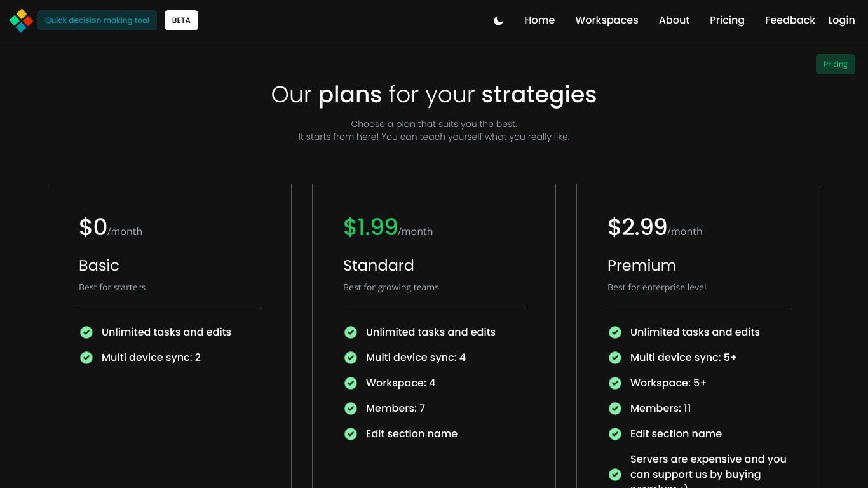Select the Premium plan title
The image size is (868, 488).
[642, 266]
